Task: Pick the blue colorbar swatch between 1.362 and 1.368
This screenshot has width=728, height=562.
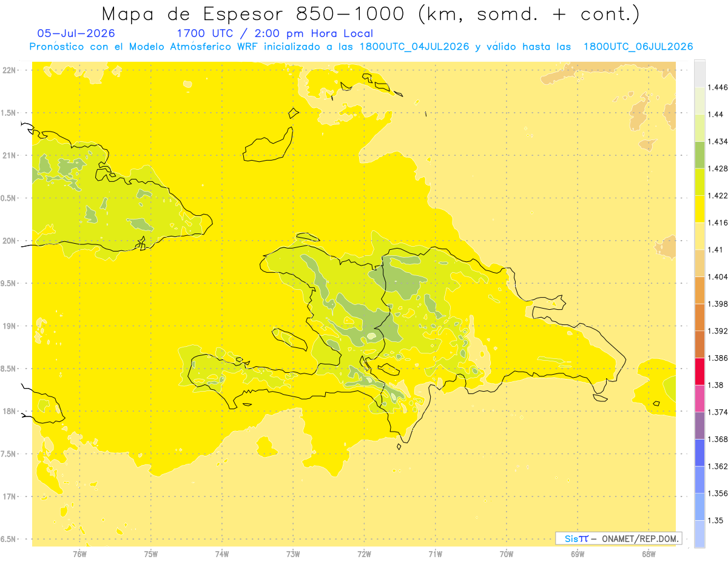Action: (x=699, y=452)
